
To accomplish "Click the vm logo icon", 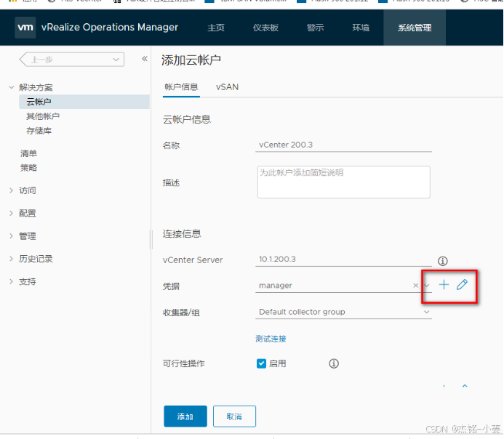I will tap(25, 28).
